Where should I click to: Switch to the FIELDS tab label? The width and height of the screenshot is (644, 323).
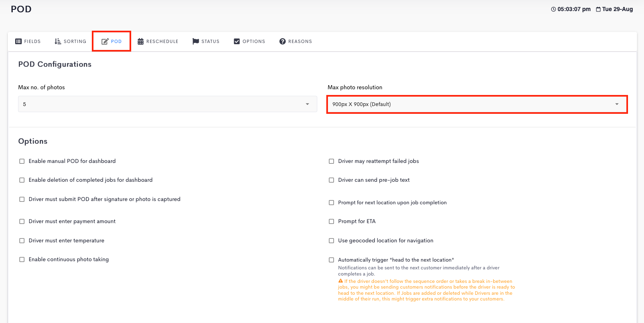32,41
